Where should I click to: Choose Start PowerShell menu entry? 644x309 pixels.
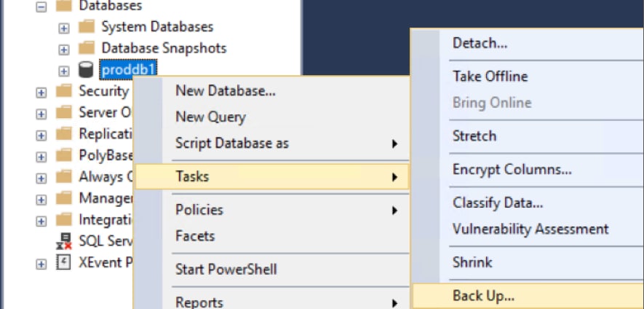pos(226,270)
